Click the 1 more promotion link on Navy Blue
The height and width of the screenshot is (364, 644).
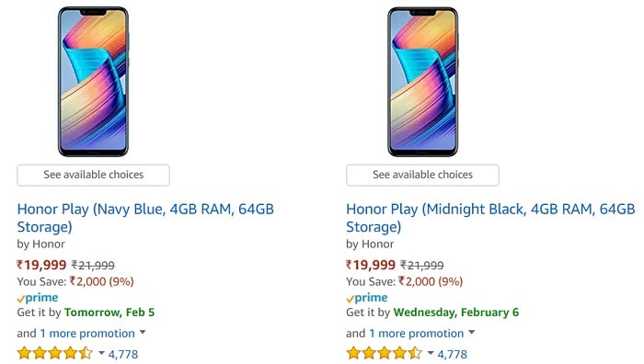pyautogui.click(x=87, y=334)
